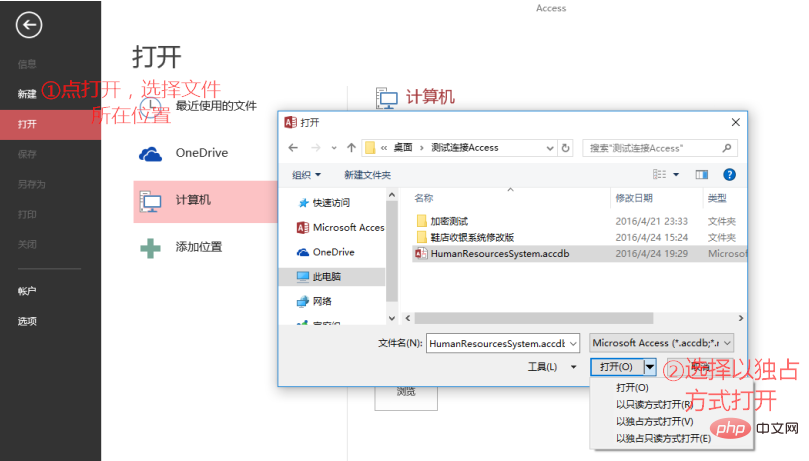Click the 桌面 breadcrumb in the path
Screen dimensions: 809x461
click(403, 148)
